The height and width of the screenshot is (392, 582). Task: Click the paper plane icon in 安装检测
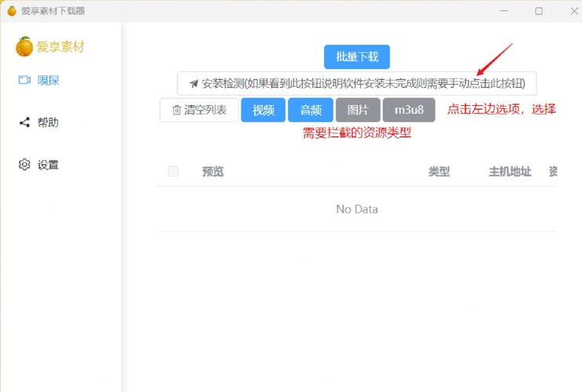click(x=194, y=84)
